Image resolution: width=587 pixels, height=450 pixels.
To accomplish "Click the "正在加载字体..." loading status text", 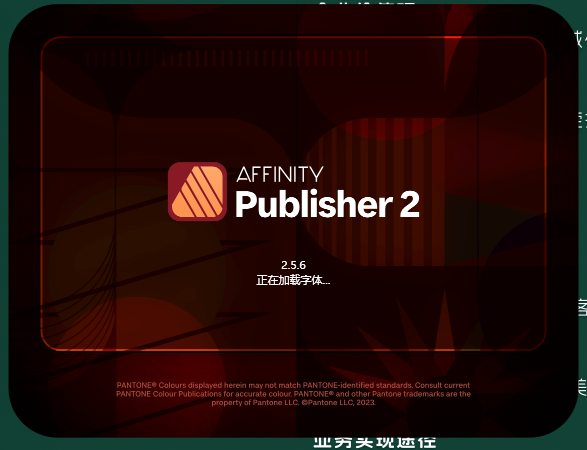I will pos(294,280).
